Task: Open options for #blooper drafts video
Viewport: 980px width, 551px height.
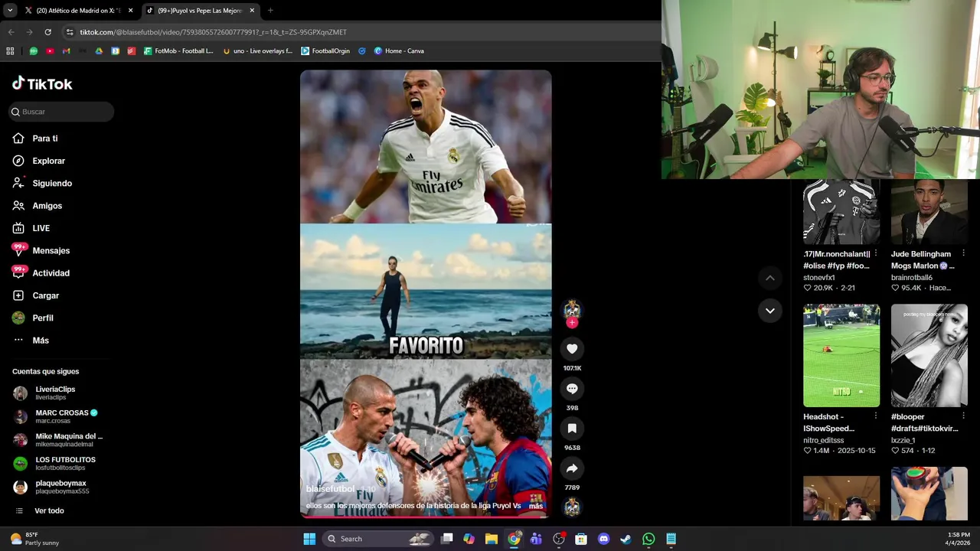Action: [963, 416]
